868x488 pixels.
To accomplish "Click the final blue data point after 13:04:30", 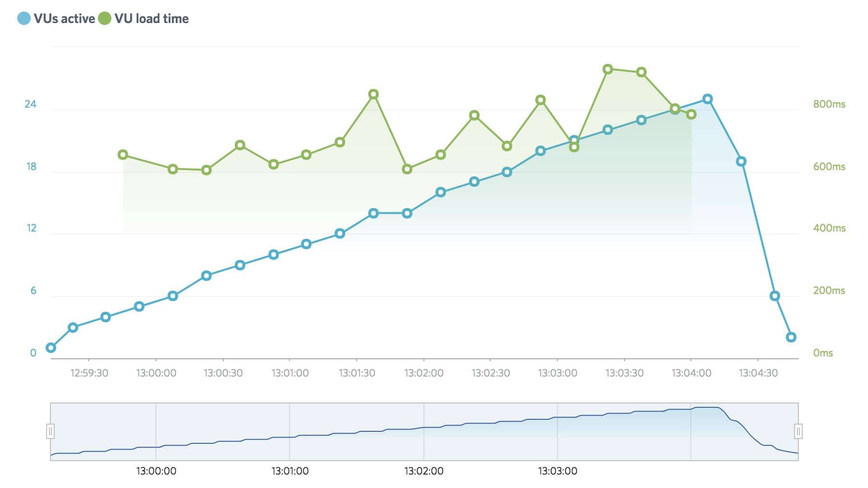I will coord(791,337).
